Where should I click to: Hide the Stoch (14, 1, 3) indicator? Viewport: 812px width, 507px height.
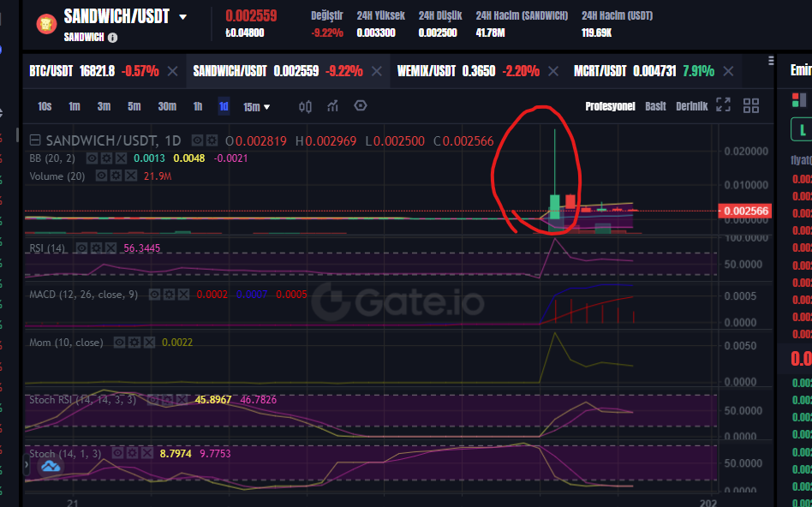[x=118, y=454]
